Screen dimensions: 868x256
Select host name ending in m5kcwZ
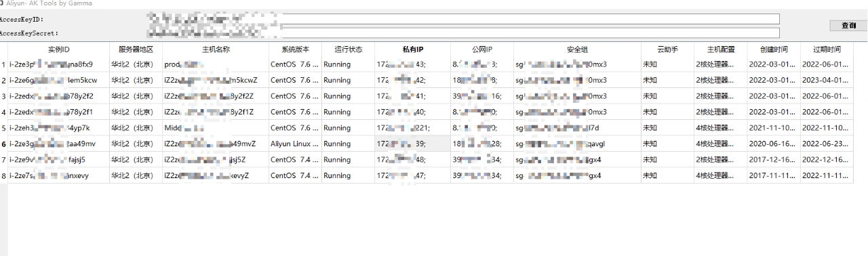[x=216, y=81]
